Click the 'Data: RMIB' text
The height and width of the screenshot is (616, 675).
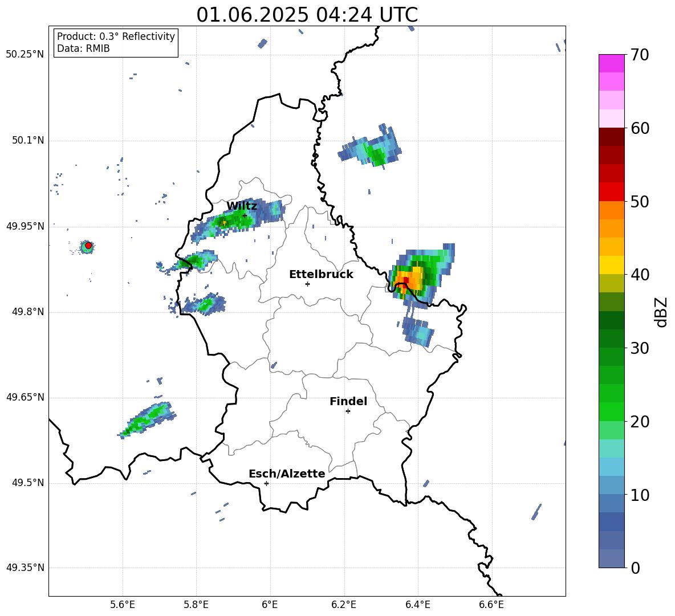point(83,48)
